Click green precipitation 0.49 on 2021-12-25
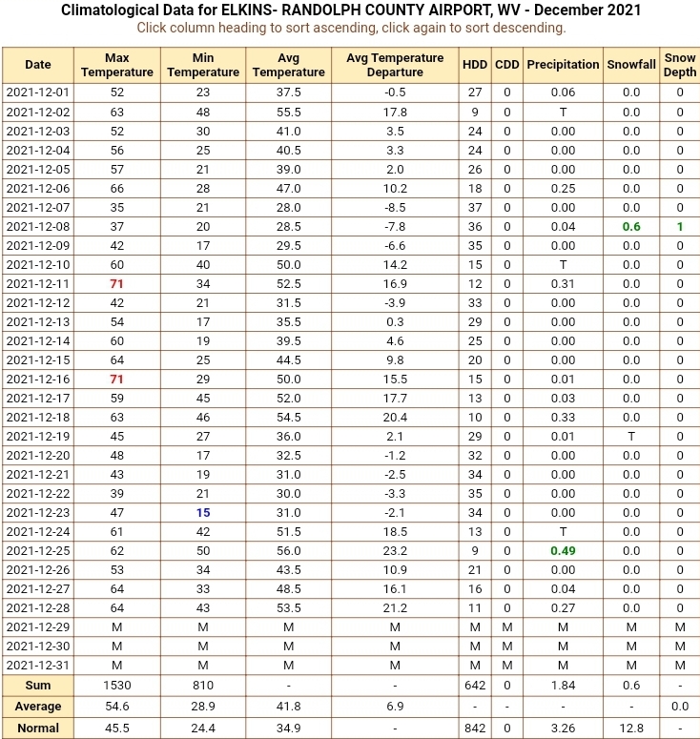This screenshot has width=700, height=739. 563,551
